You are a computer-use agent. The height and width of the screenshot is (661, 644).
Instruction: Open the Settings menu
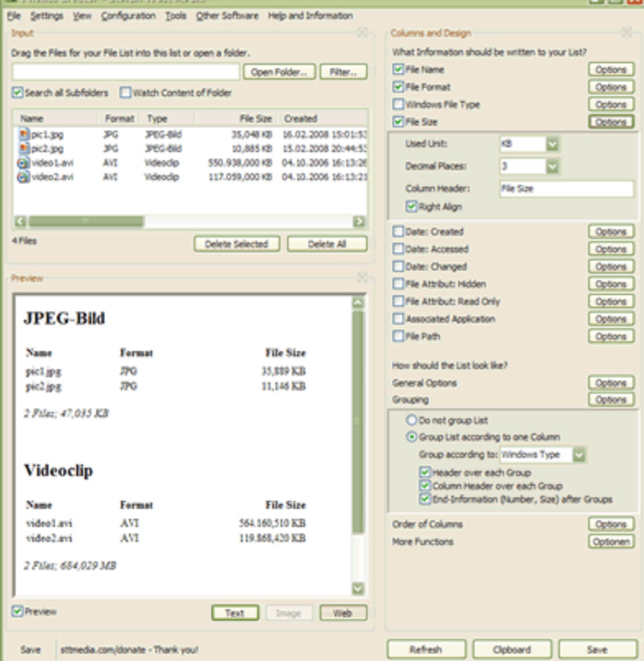tap(47, 16)
